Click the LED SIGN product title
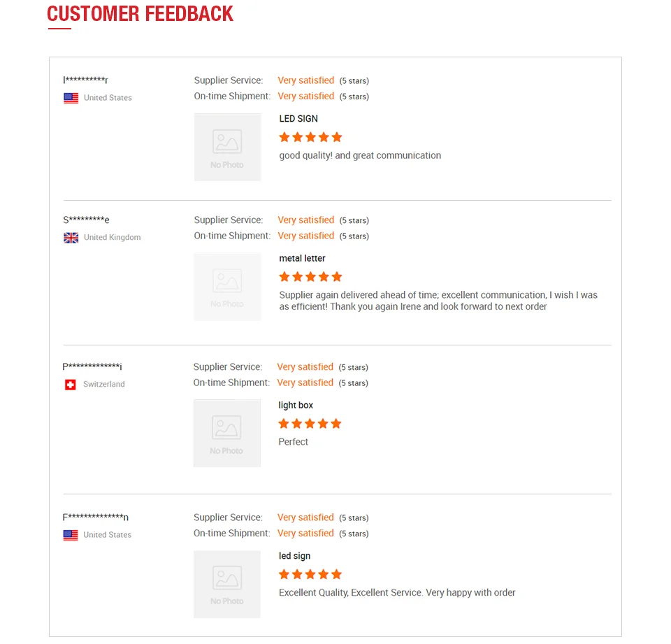671x644 pixels. (x=298, y=119)
